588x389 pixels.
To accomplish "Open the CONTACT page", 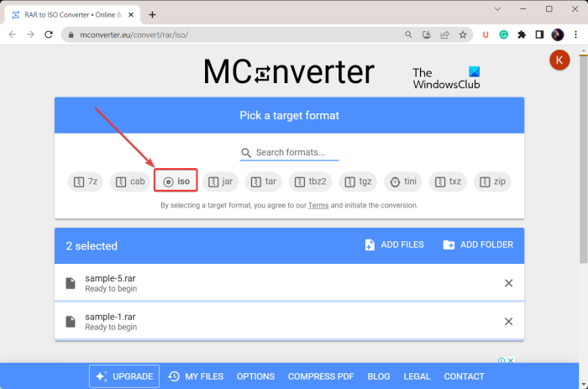I will click(465, 376).
